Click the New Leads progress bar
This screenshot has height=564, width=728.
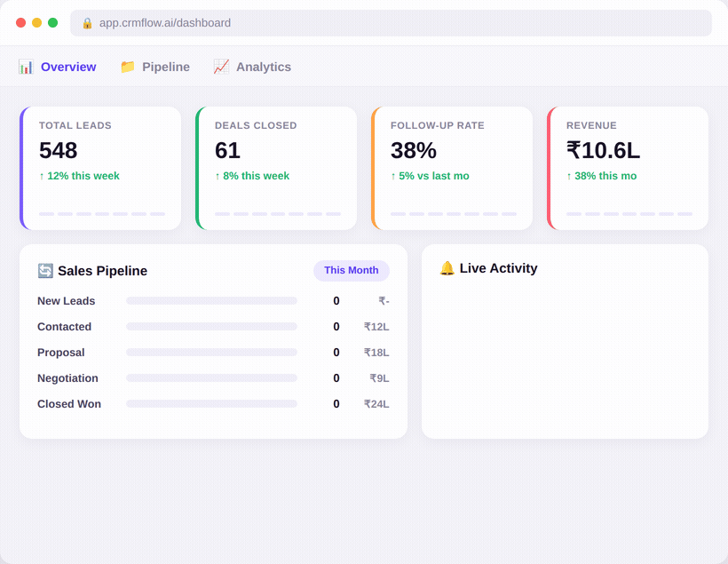pos(211,301)
